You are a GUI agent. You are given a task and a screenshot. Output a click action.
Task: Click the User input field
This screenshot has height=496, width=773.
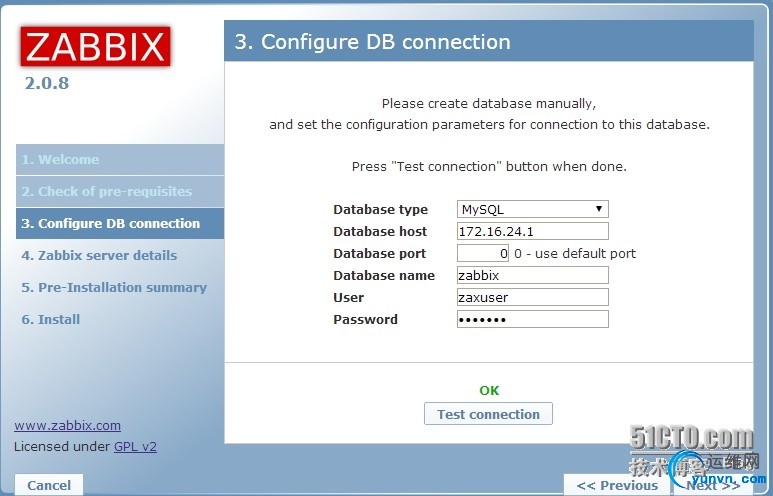click(532, 297)
